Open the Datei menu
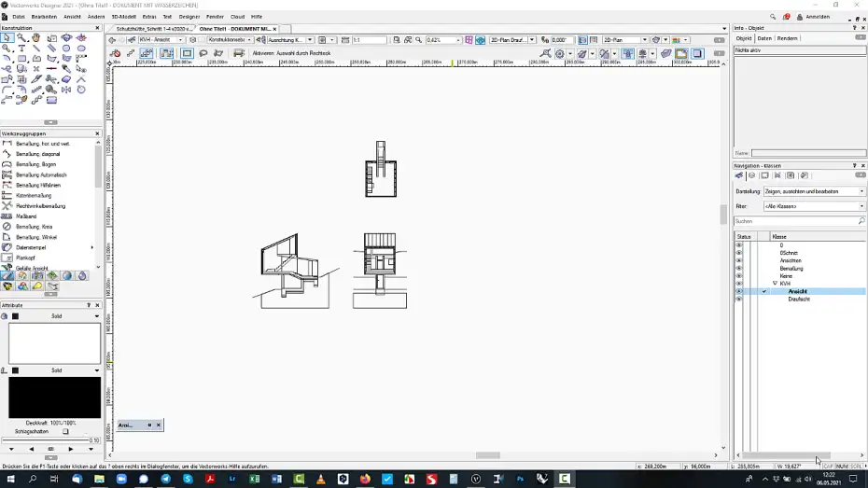The width and height of the screenshot is (868, 488). point(19,17)
